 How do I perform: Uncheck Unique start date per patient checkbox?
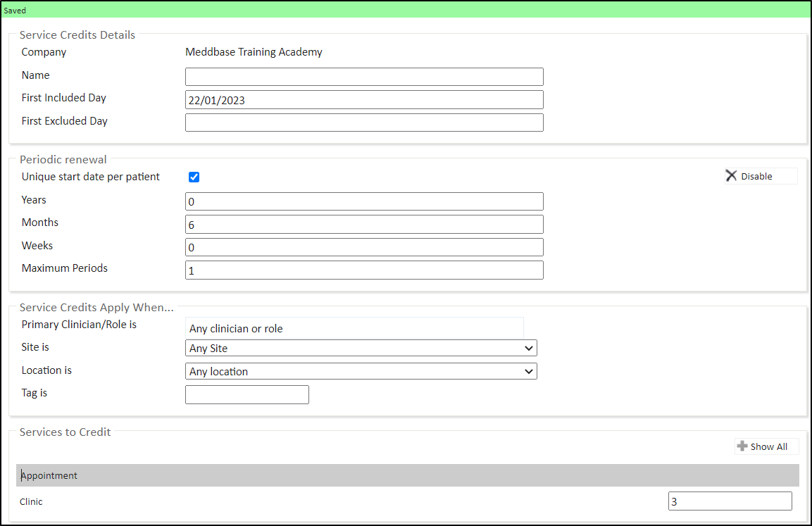point(194,177)
